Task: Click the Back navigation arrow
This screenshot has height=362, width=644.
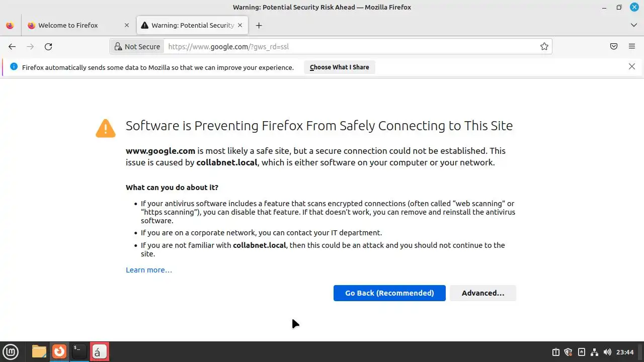Action: pyautogui.click(x=12, y=47)
